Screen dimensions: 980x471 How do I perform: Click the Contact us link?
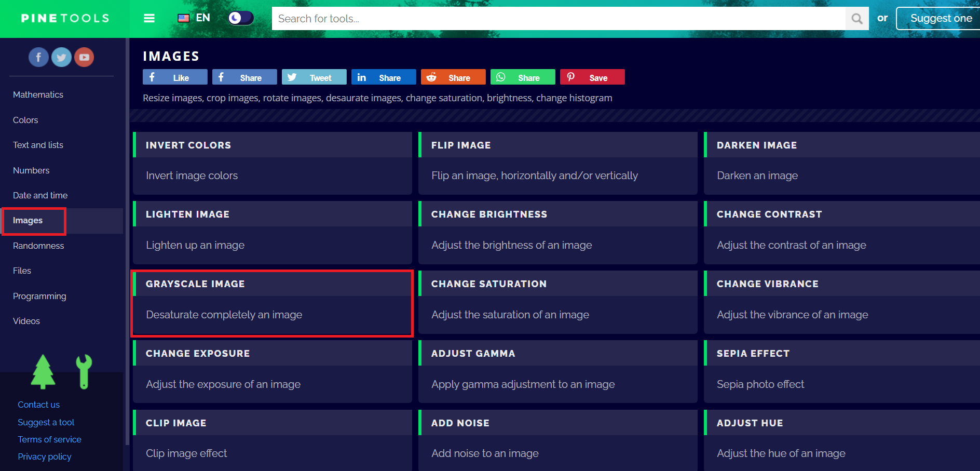point(38,405)
